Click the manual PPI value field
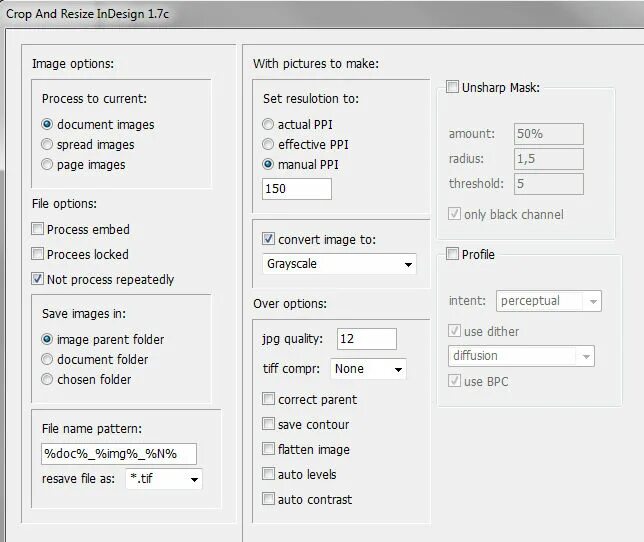The image size is (644, 542). coord(296,189)
